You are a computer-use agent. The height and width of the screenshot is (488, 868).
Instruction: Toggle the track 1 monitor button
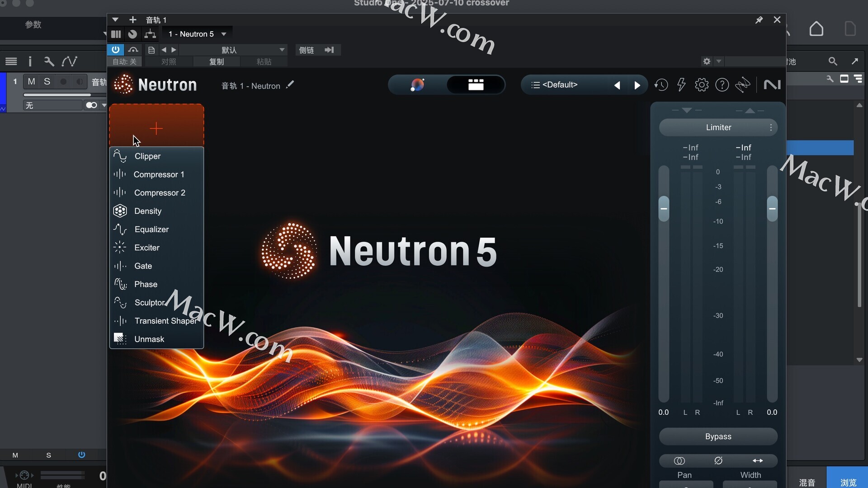79,82
